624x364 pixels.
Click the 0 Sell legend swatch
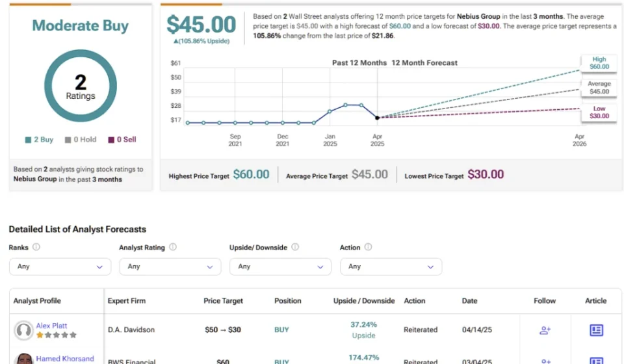click(x=111, y=140)
